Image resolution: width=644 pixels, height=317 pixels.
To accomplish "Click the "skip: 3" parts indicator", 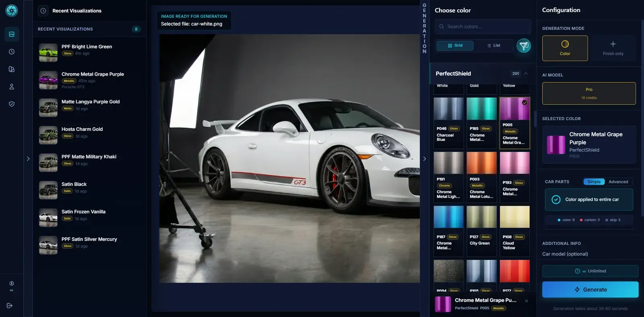I will [x=613, y=220].
